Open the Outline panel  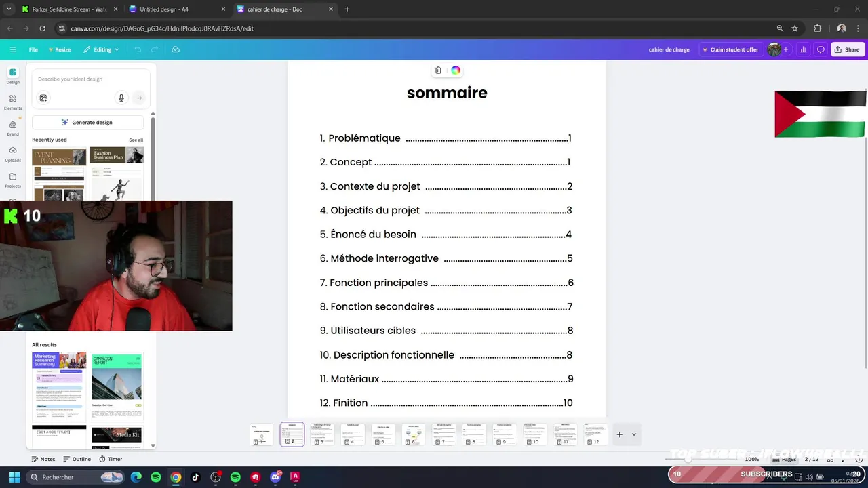click(x=77, y=459)
